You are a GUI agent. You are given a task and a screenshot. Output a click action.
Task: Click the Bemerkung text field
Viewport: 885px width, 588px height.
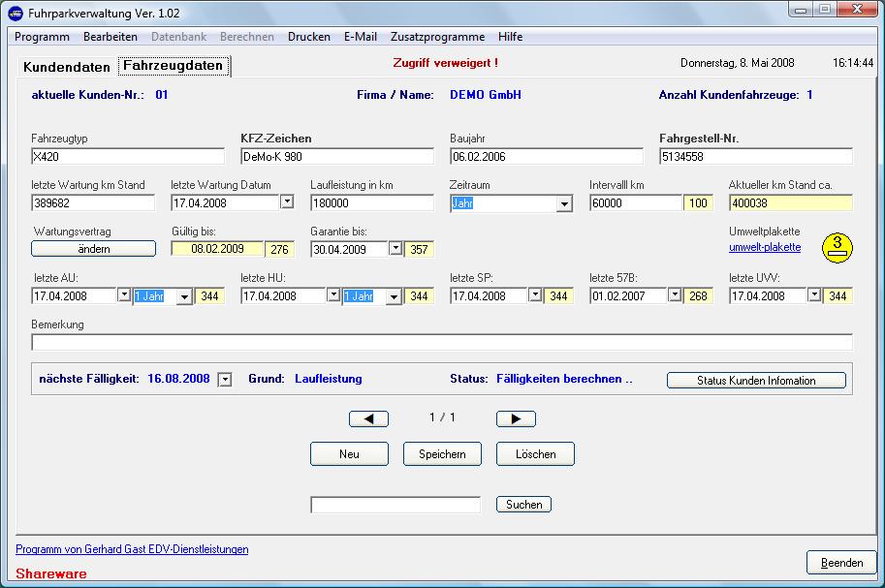pyautogui.click(x=442, y=342)
